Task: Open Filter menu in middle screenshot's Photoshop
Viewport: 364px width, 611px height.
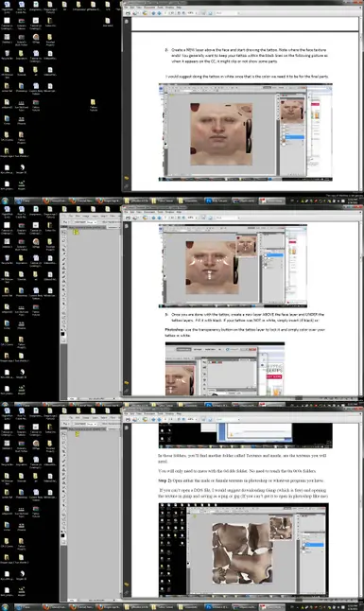Action: click(113, 216)
